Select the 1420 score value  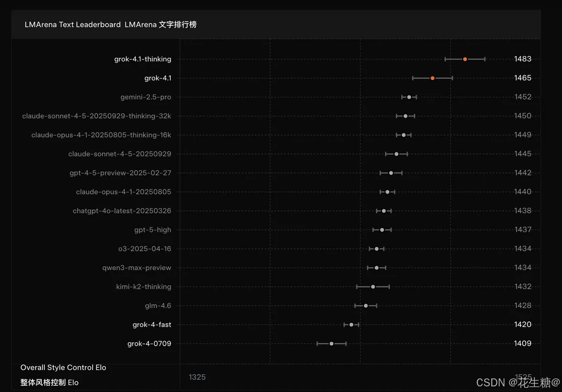(x=523, y=325)
